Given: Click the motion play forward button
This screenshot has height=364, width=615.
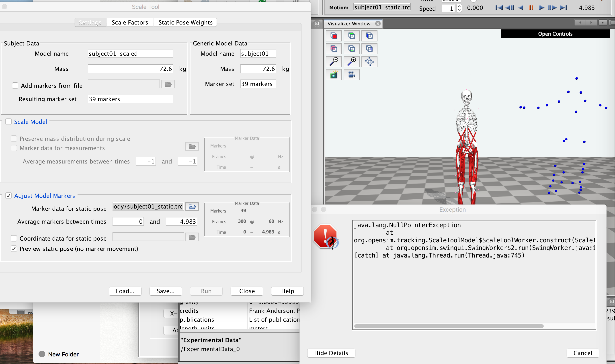Looking at the screenshot, I should click(x=541, y=8).
